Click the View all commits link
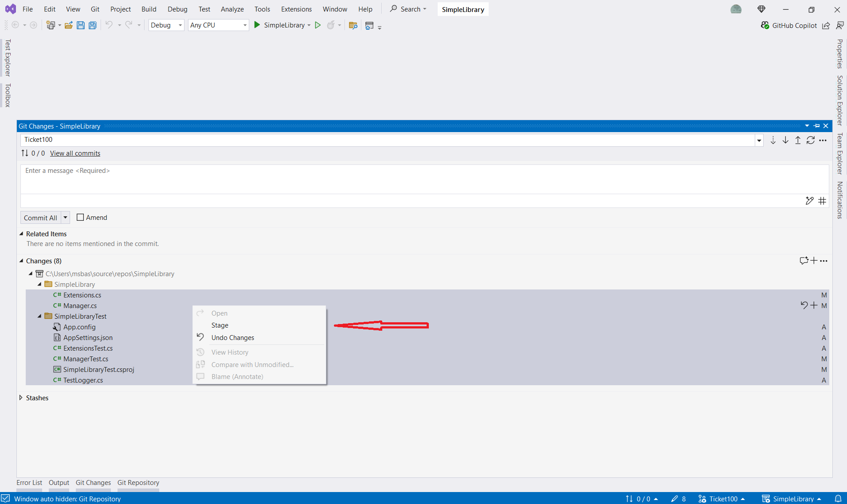 [75, 153]
